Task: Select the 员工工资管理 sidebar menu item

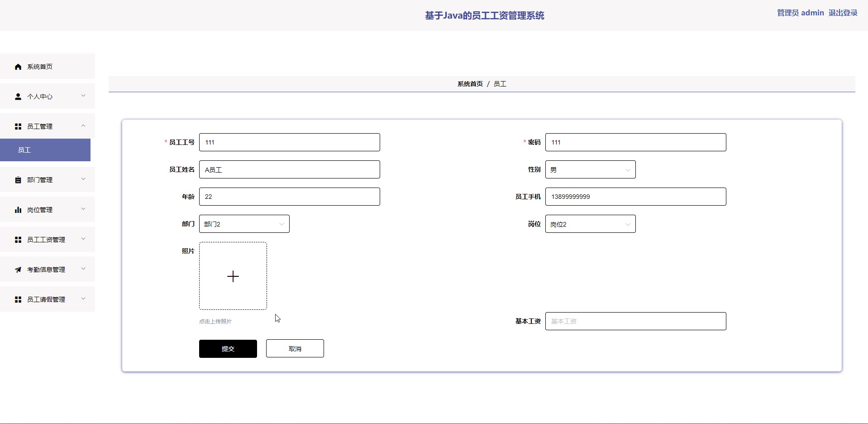Action: [48, 239]
